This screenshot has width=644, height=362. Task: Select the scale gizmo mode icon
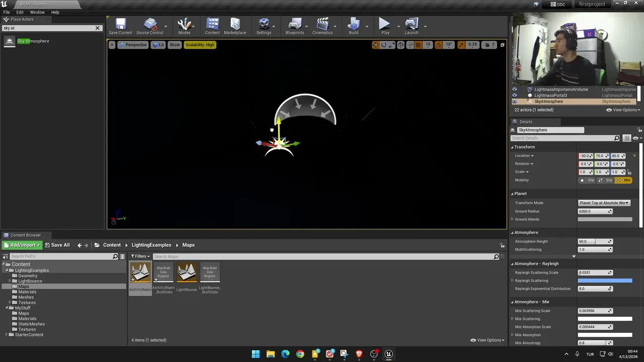(391, 45)
